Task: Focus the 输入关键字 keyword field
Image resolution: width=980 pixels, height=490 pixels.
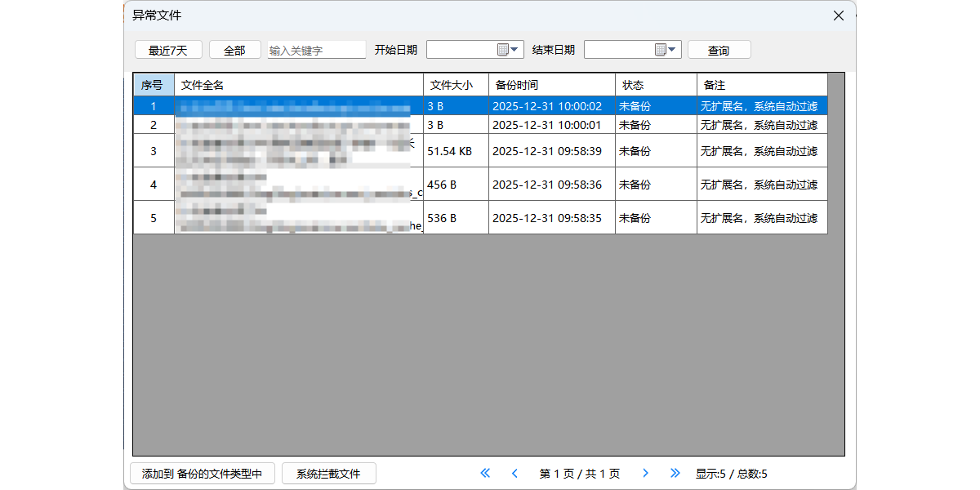Action: (317, 50)
